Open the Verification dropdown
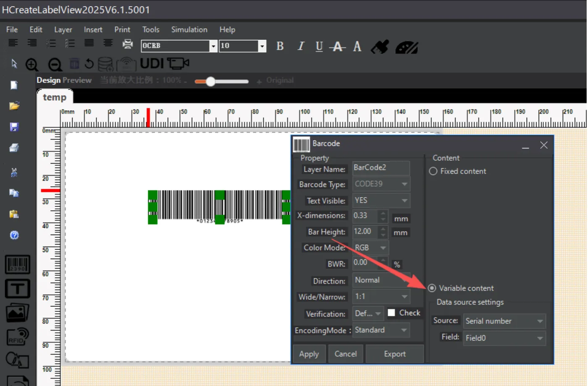Screen dimensions: 588x386 click(368, 313)
